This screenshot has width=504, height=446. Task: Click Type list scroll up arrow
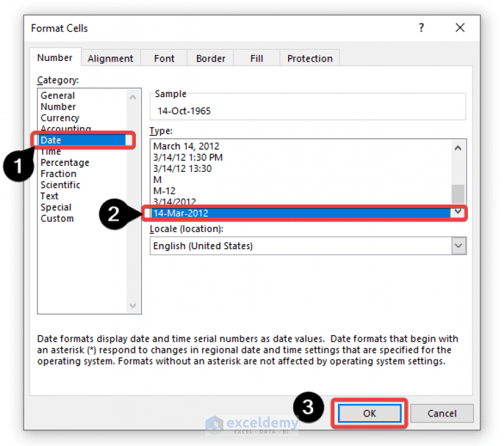click(458, 148)
